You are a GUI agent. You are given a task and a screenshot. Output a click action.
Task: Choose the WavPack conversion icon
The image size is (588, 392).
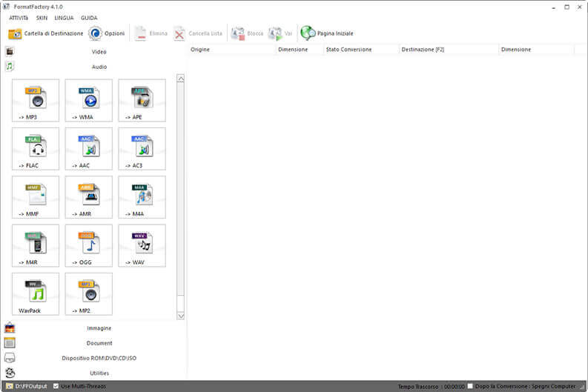click(x=36, y=293)
